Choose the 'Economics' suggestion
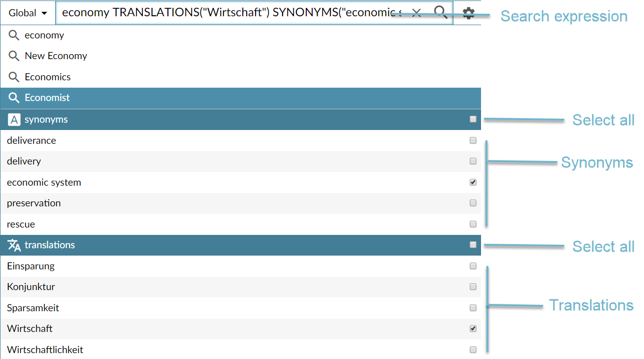The image size is (644, 359). [x=48, y=77]
